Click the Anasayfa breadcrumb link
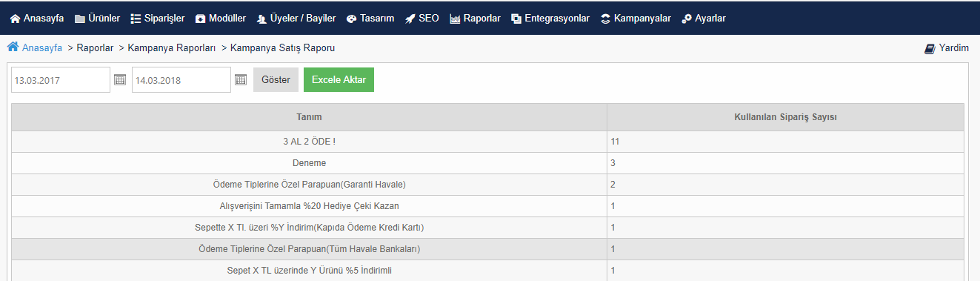 pos(42,48)
